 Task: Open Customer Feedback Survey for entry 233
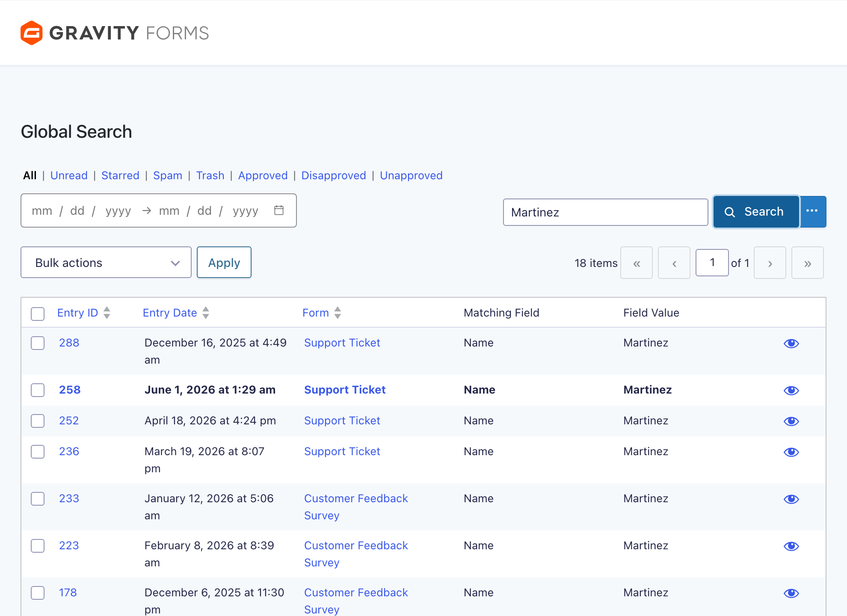[356, 507]
